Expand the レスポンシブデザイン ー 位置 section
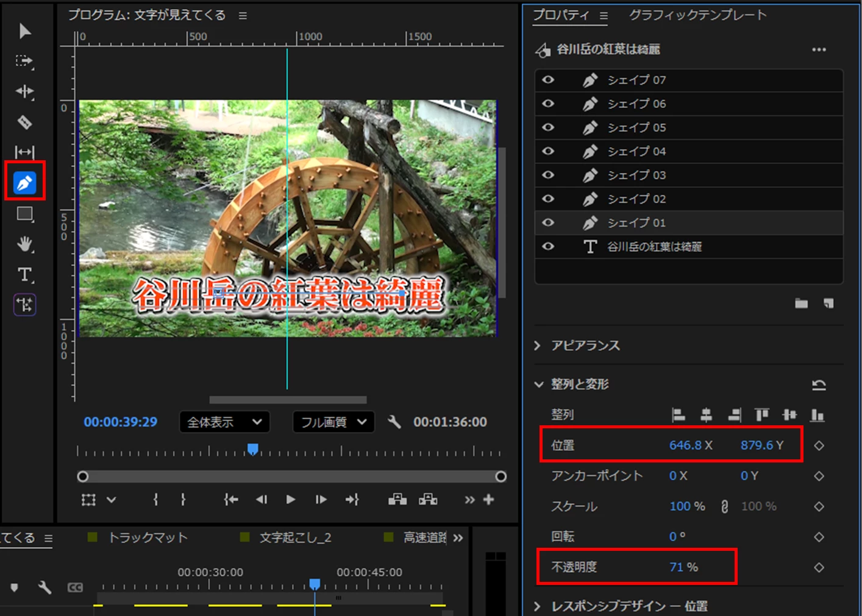Viewport: 862px width, 616px height. pos(537,606)
